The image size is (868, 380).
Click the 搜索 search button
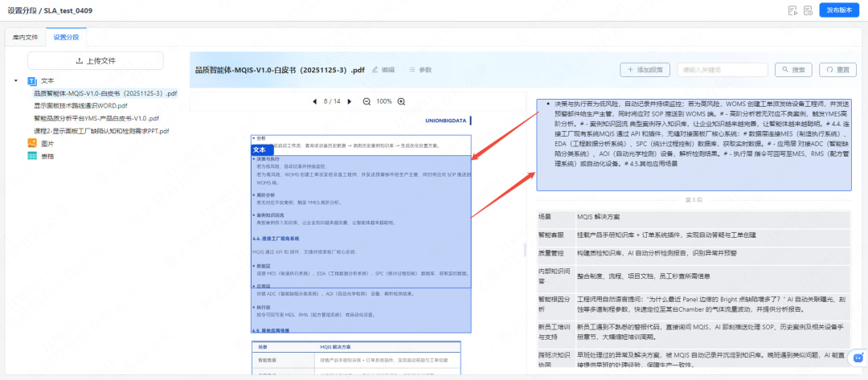[x=793, y=70]
